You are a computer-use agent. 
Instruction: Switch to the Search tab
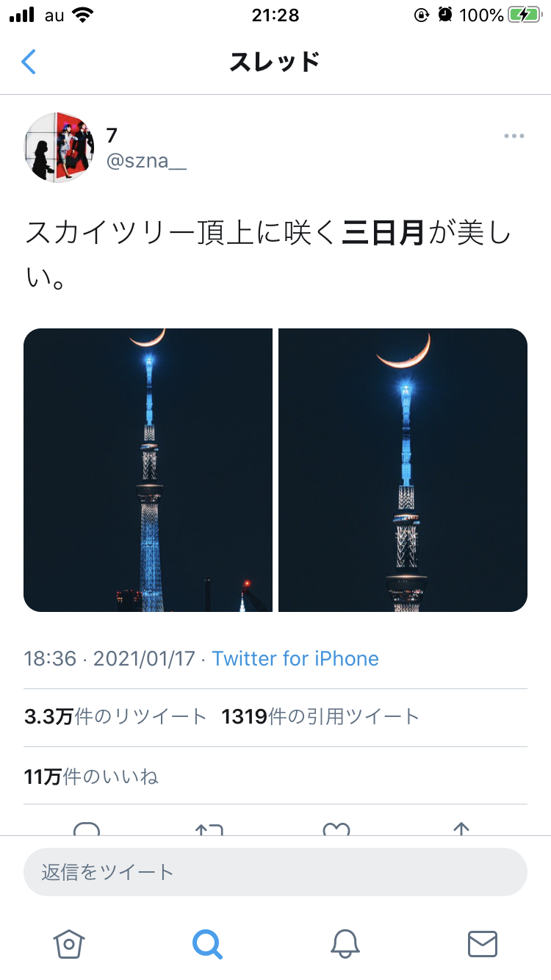(207, 943)
